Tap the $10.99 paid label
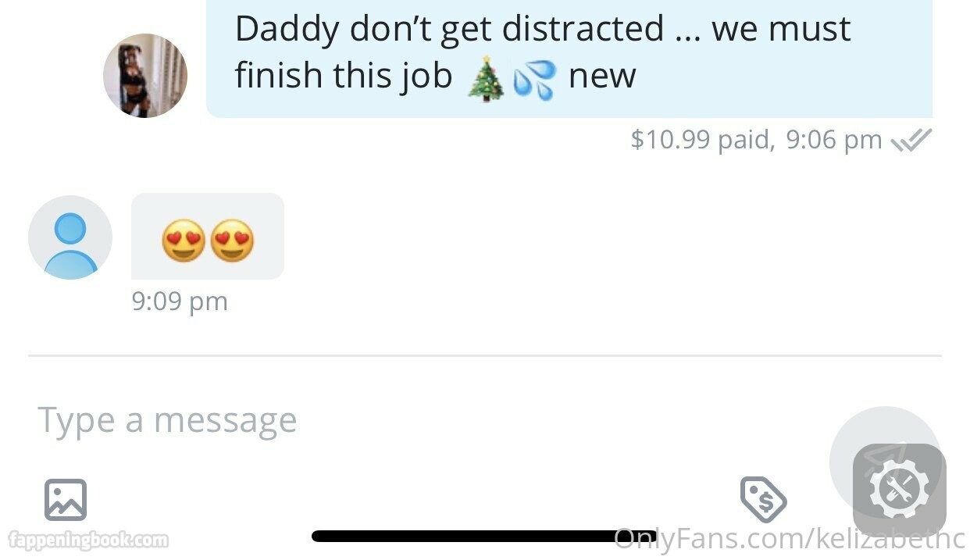The image size is (970, 560). 702,139
